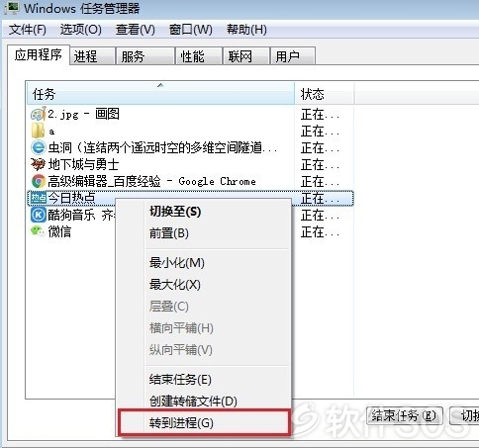Choose 结束任务(E) in the context menu
The width and height of the screenshot is (479, 448).
(x=180, y=380)
